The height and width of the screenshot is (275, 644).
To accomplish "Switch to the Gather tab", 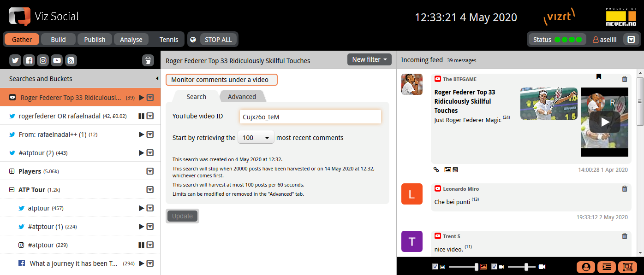I will (x=22, y=40).
